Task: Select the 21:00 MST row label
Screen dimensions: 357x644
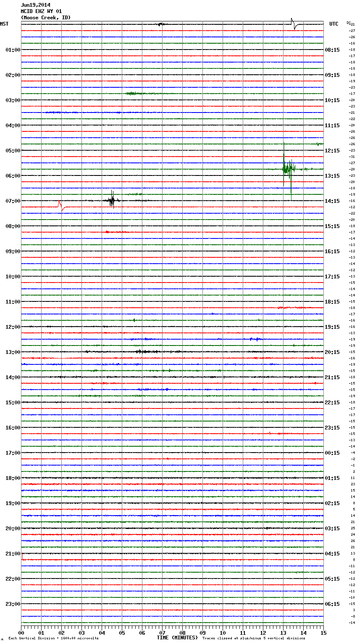Action: 13,554
